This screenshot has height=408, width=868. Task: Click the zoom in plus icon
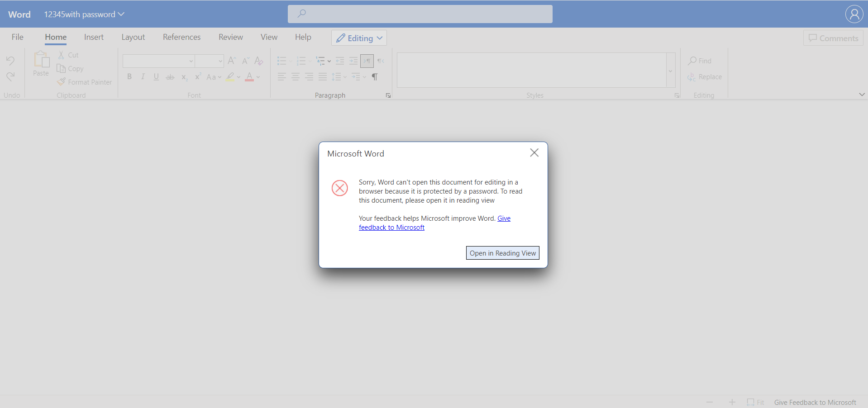(x=732, y=402)
